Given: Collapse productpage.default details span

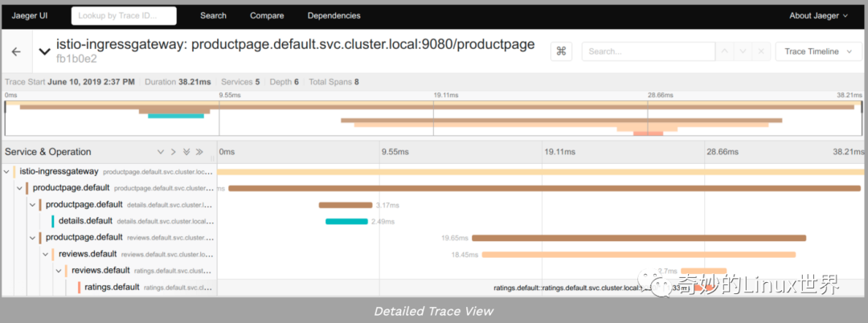Looking at the screenshot, I should (32, 205).
